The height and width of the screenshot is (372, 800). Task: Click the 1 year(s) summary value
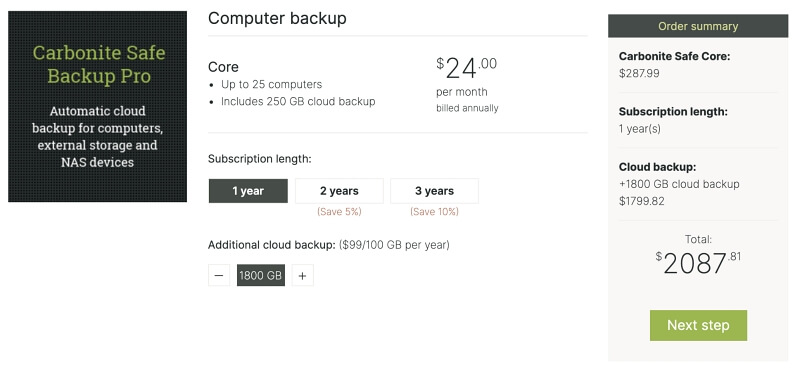tap(640, 129)
